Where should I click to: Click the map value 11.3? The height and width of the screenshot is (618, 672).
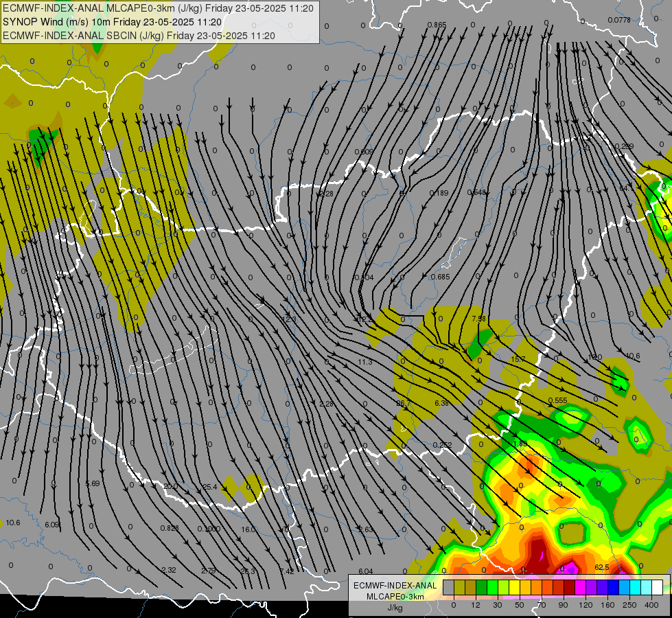tap(364, 362)
